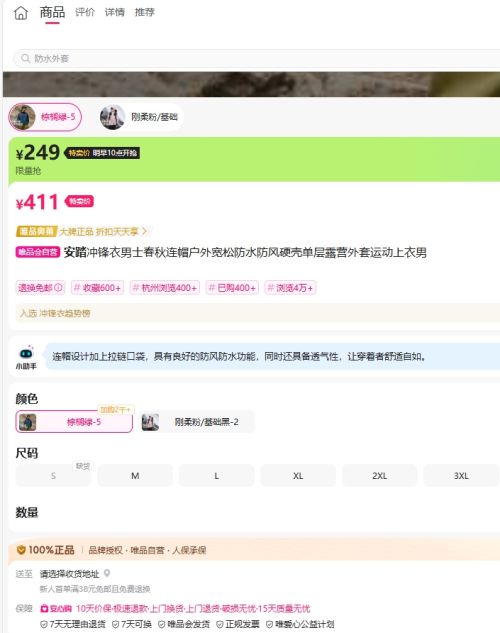Viewport: 500px width, 633px height.
Task: Select size XL
Action: tap(298, 476)
